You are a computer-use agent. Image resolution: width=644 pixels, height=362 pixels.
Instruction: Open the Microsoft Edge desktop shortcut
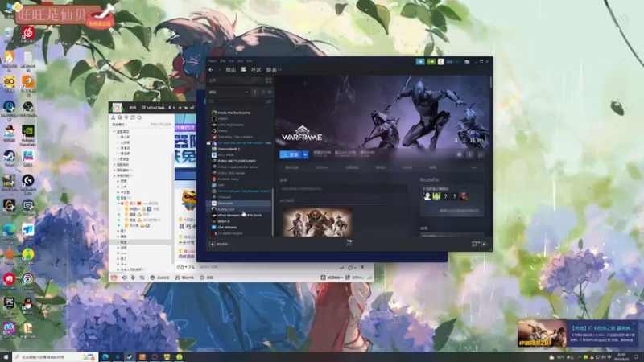click(9, 232)
